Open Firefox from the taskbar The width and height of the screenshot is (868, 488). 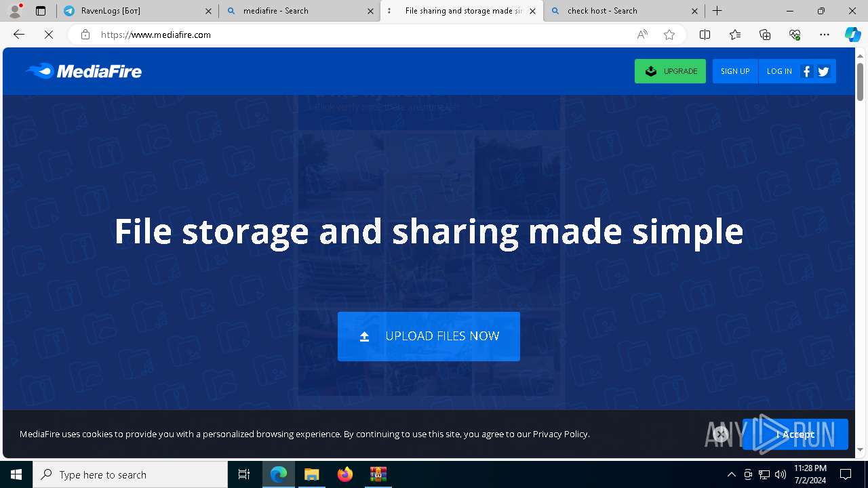(x=344, y=474)
